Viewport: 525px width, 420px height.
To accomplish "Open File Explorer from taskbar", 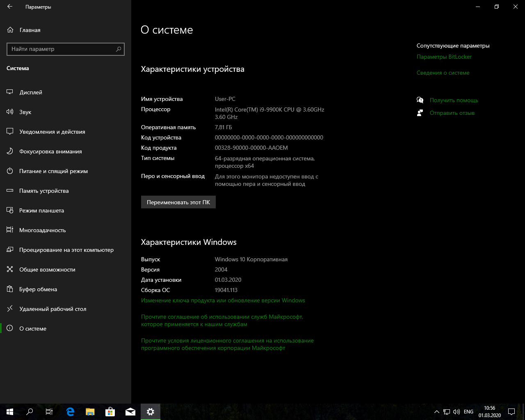I will tap(90, 412).
